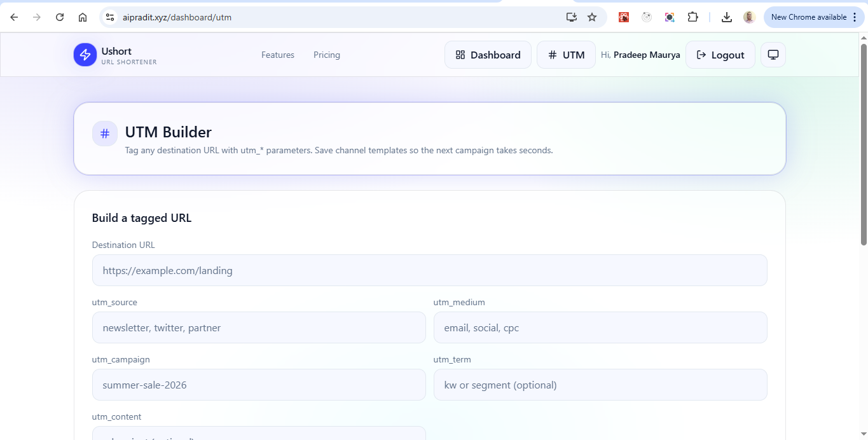Install app icon in address bar

pyautogui.click(x=572, y=17)
